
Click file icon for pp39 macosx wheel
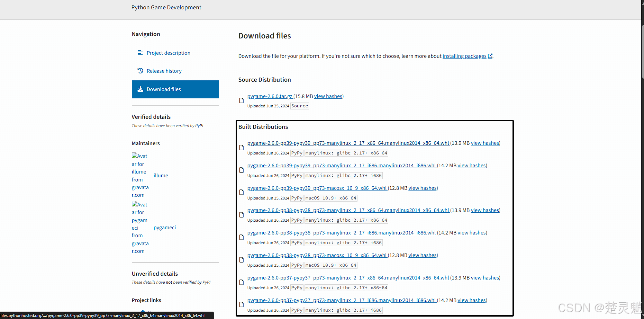242,193
